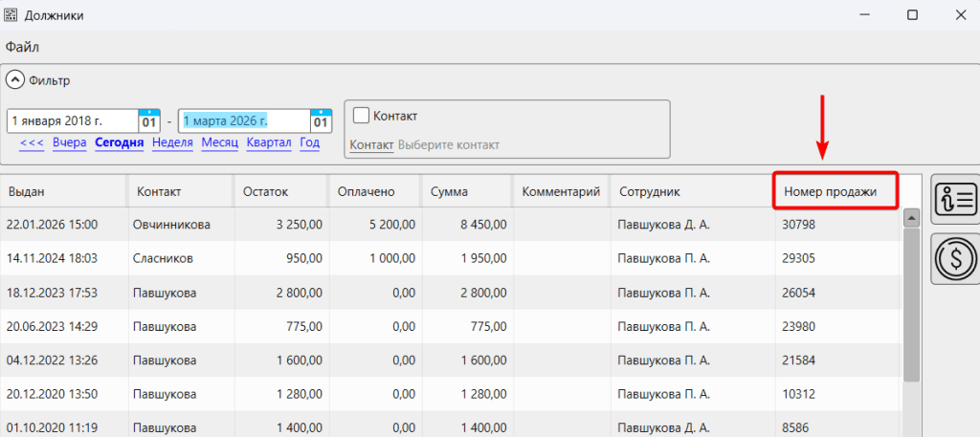This screenshot has height=437, width=980.
Task: Click the end date field 1 марта 2026
Action: click(x=244, y=121)
